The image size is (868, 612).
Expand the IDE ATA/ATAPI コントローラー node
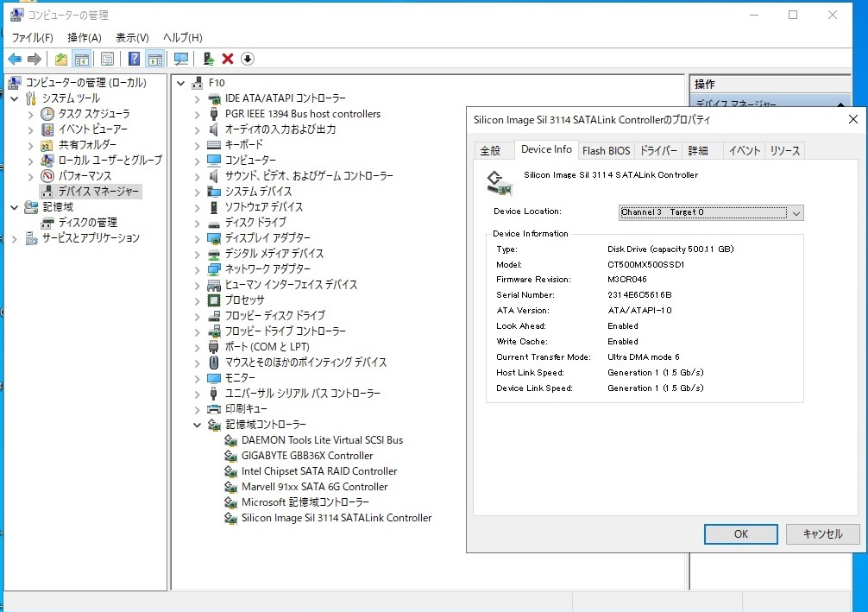tap(197, 99)
